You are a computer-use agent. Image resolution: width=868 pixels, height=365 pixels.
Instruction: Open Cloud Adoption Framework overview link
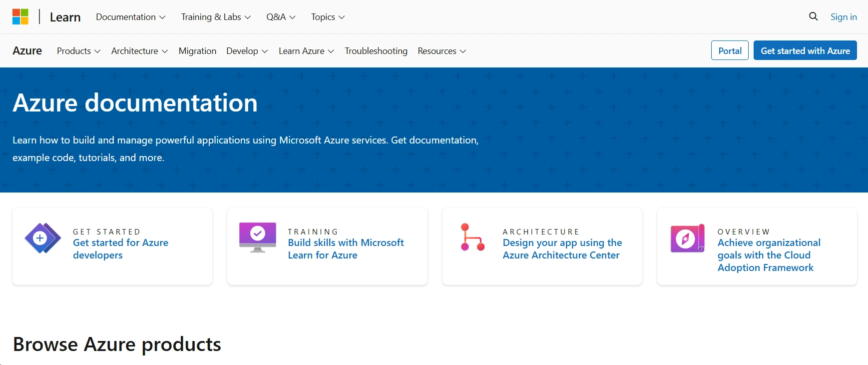[x=769, y=255]
